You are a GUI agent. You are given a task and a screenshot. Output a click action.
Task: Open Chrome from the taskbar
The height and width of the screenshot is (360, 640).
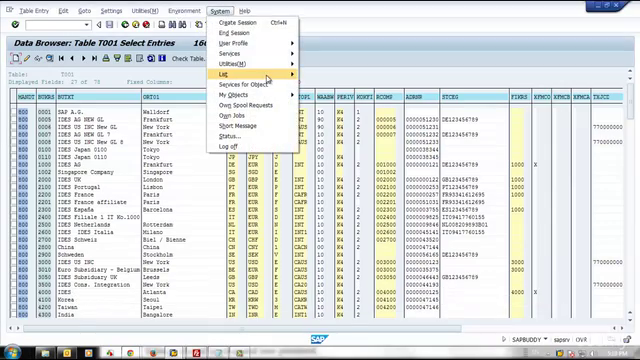(x=130, y=353)
